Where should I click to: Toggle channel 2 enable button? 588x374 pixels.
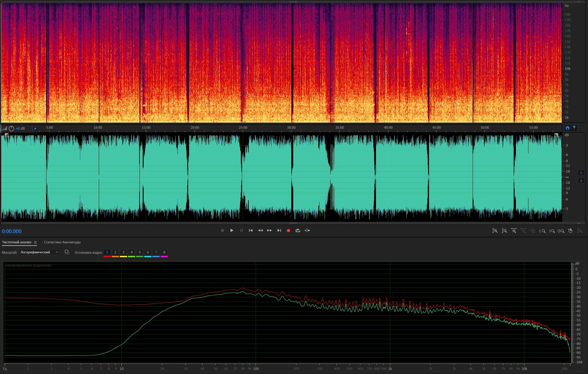click(581, 180)
